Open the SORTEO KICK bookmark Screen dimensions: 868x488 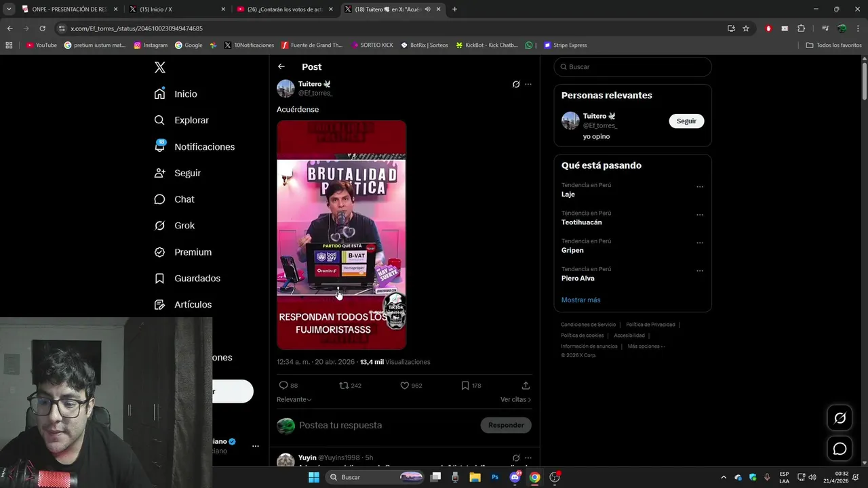[372, 45]
